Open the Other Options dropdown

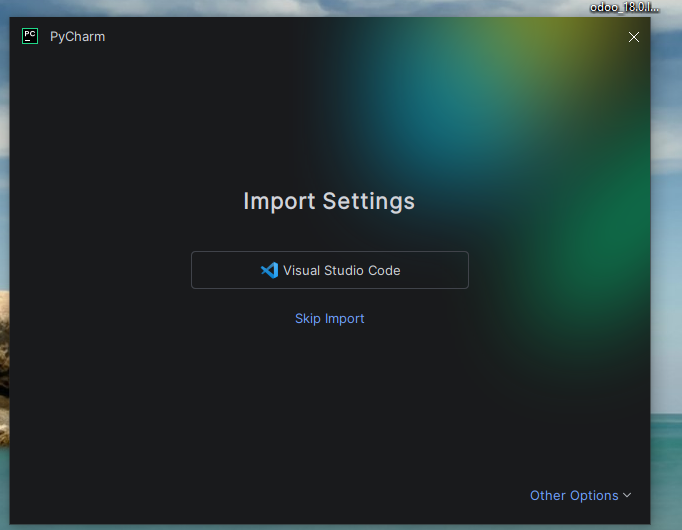[x=580, y=495]
